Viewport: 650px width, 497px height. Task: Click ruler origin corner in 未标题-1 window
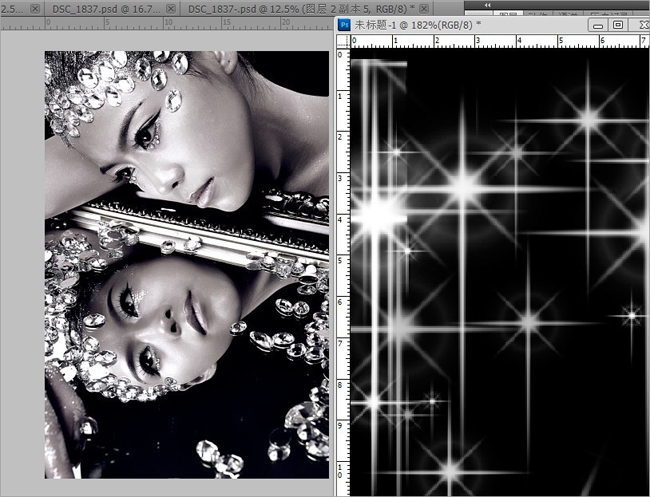[x=344, y=40]
